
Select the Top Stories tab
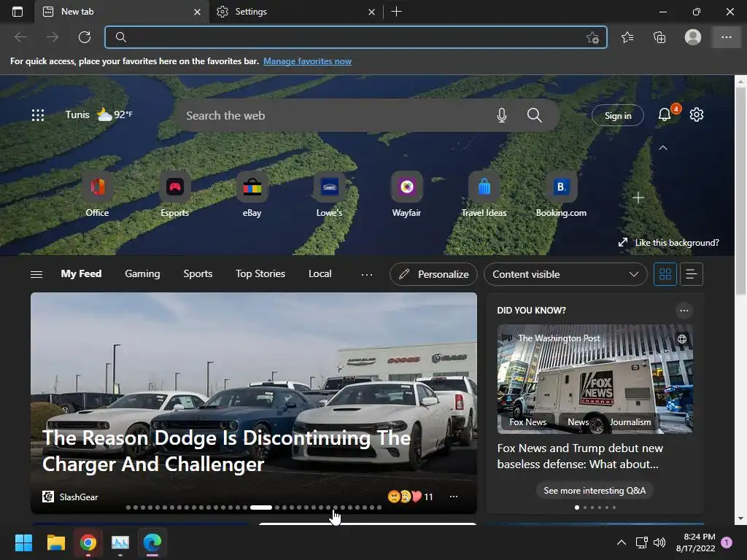point(260,274)
